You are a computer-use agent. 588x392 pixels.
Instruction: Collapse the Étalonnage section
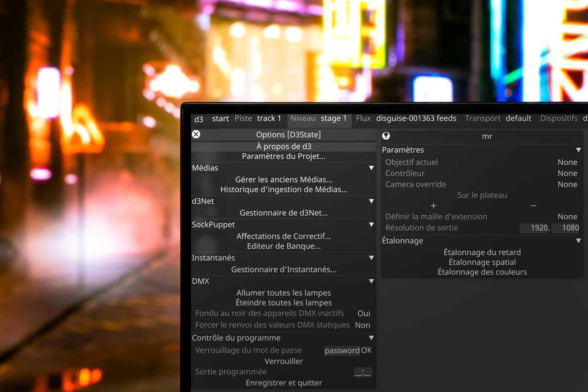pyautogui.click(x=579, y=241)
